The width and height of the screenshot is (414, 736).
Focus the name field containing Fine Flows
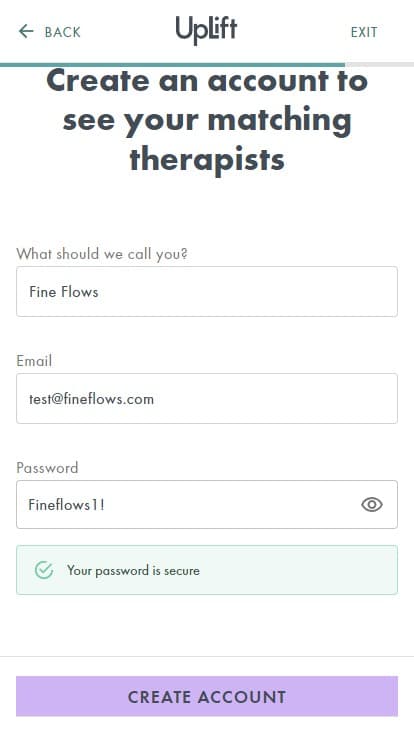(207, 291)
